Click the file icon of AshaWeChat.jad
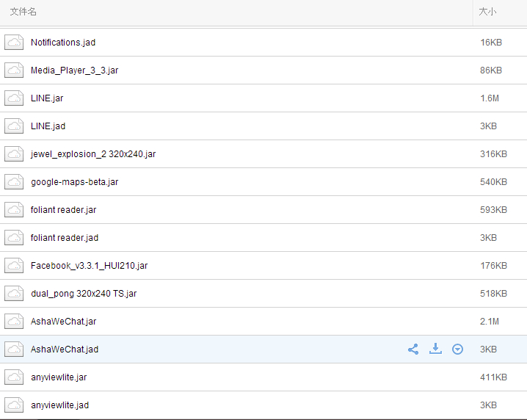The height and width of the screenshot is (420, 527). (x=14, y=350)
